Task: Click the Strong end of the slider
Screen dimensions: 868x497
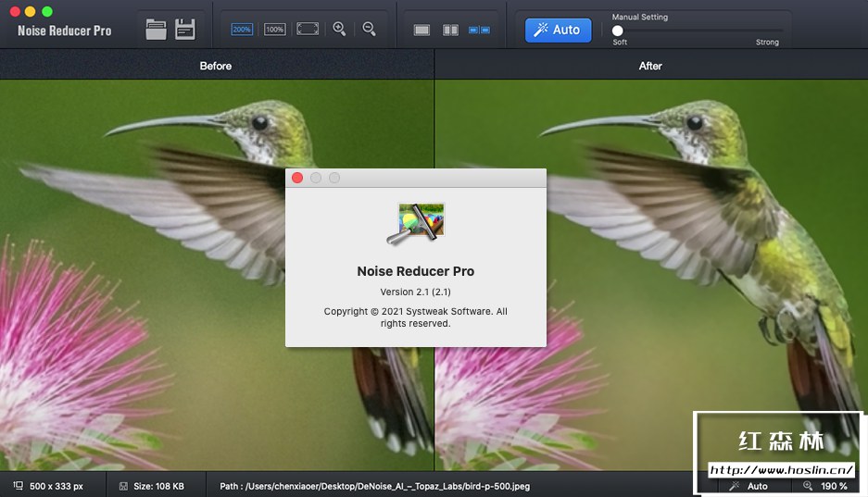Action: tap(767, 42)
